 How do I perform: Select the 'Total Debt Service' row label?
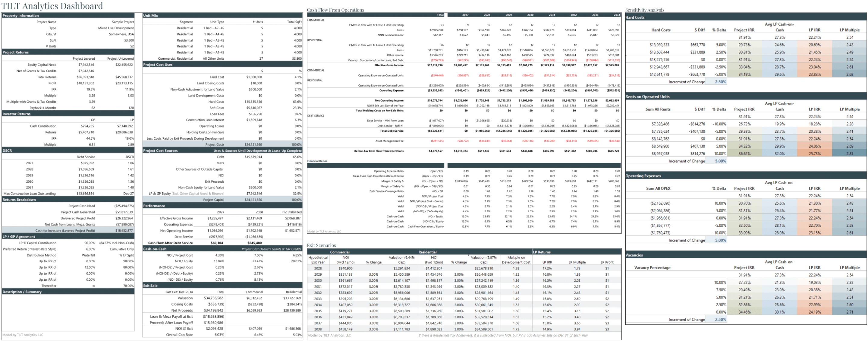coord(392,131)
